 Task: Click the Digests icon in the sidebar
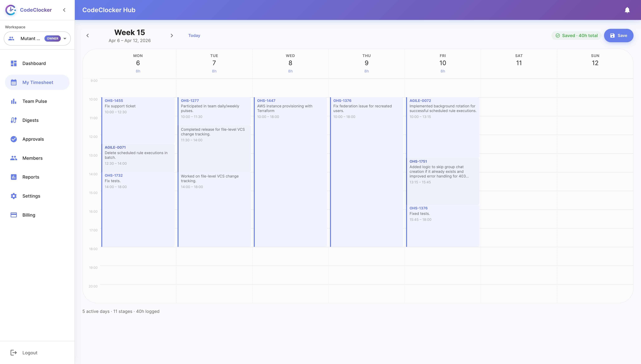(x=14, y=120)
